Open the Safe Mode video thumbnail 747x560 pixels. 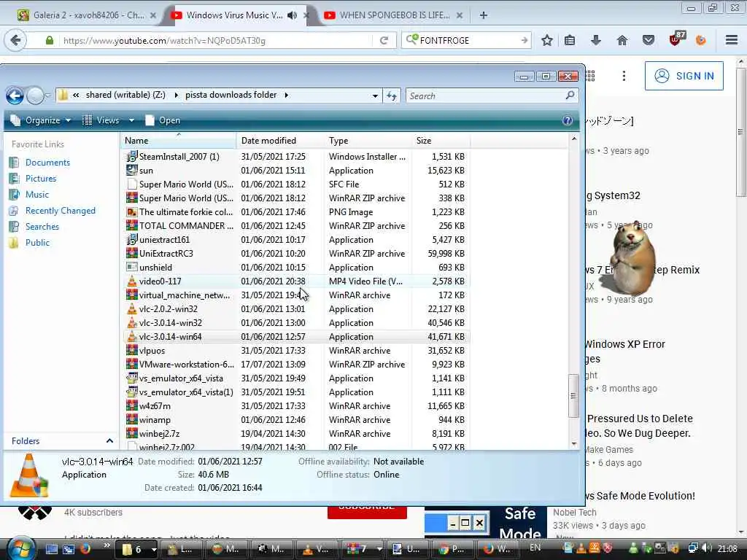pyautogui.click(x=486, y=522)
